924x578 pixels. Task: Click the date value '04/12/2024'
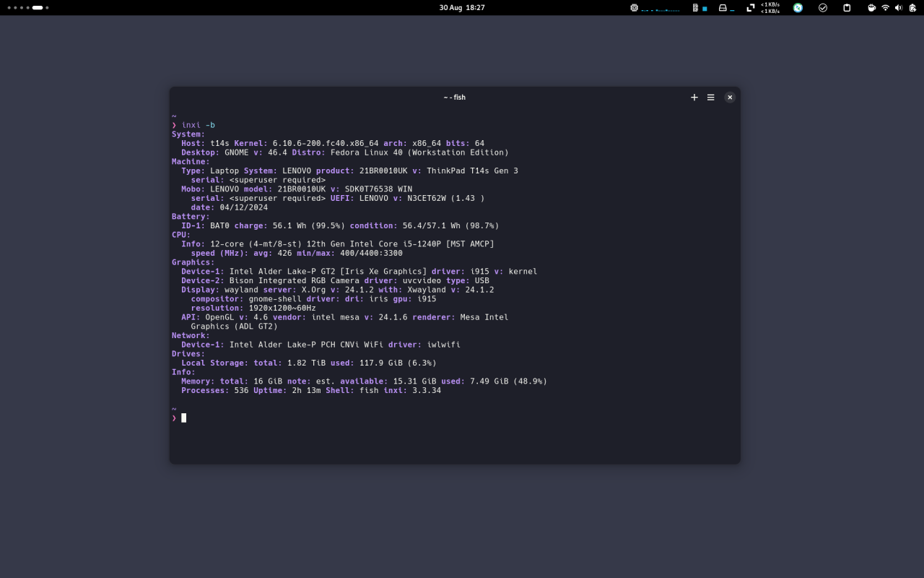click(244, 207)
